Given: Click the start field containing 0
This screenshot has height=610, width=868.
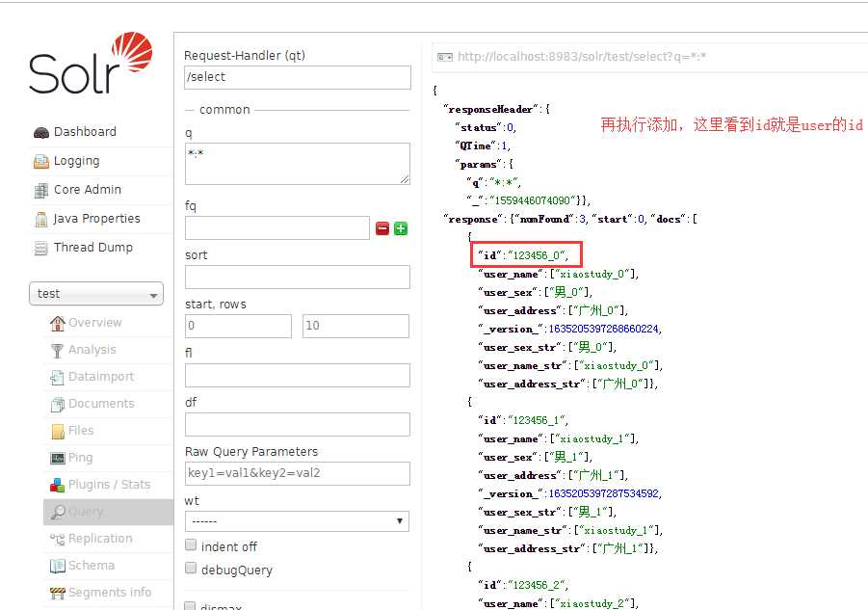Looking at the screenshot, I should tap(238, 326).
